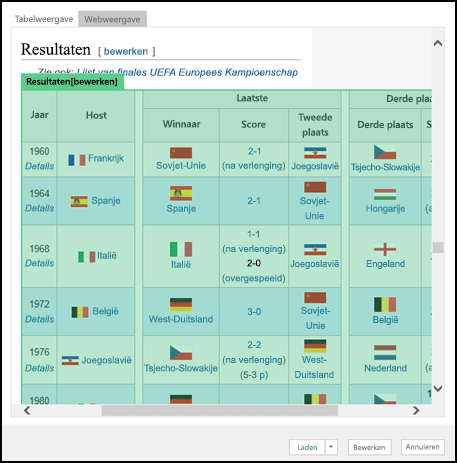Click the Annuleren button
The height and width of the screenshot is (463, 457).
[x=422, y=447]
